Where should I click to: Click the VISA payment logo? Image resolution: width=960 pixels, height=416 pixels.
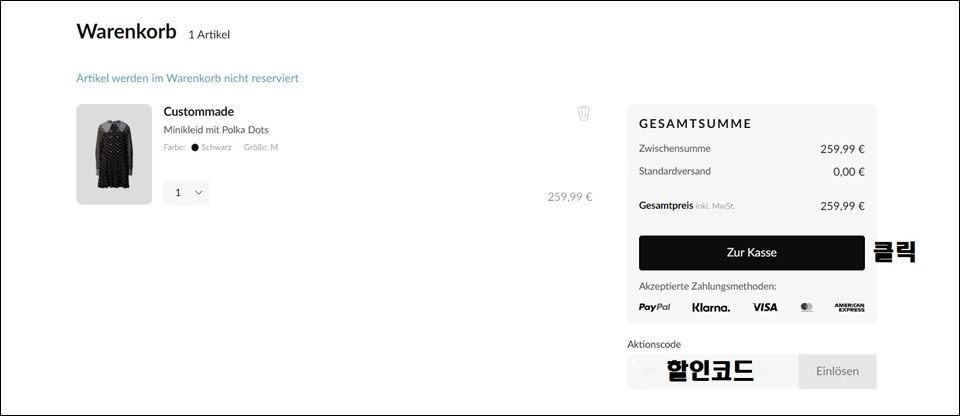coord(765,307)
